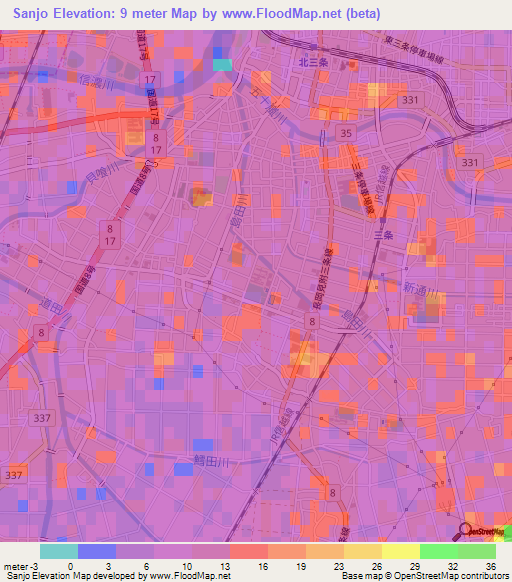Image resolution: width=512 pixels, height=582 pixels.
Task: Select the salmon 13 meter legend swatch
Action: [x=249, y=552]
